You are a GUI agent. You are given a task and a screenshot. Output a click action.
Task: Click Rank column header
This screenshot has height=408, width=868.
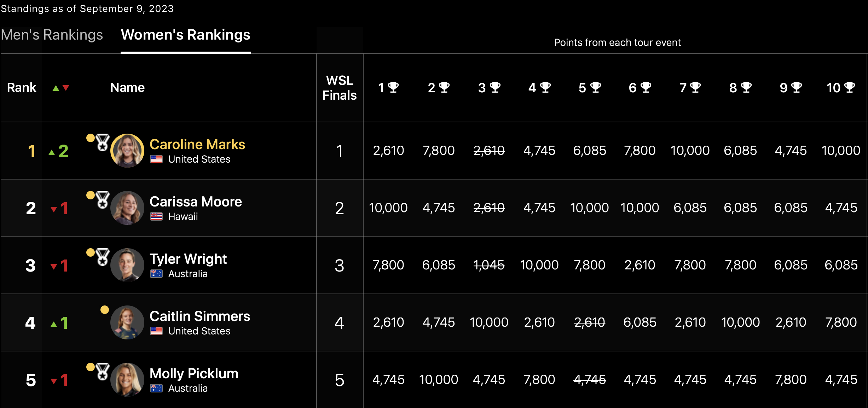22,88
